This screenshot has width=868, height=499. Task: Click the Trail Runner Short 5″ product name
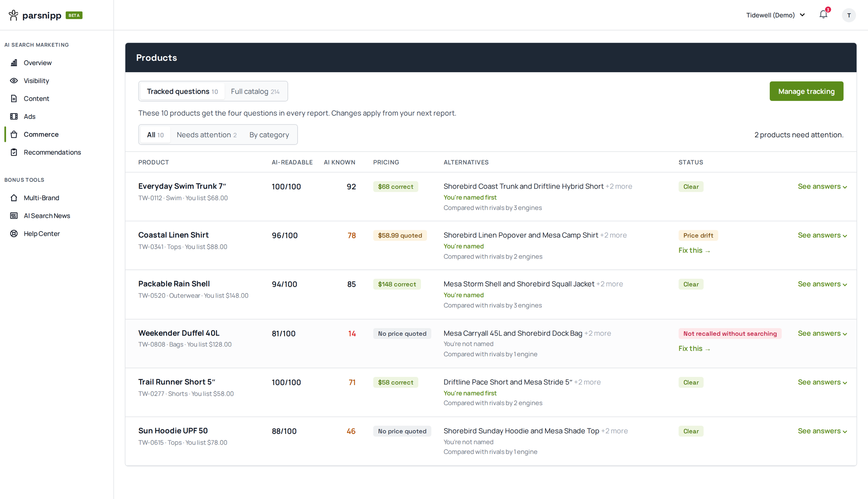[176, 382]
